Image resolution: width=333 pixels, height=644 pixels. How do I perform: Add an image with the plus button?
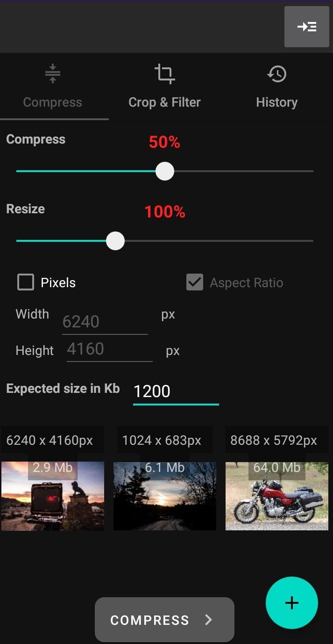tap(292, 603)
